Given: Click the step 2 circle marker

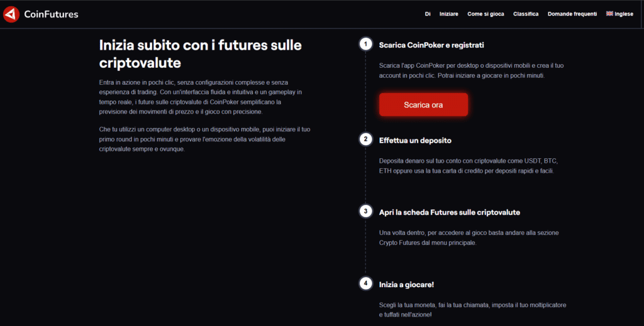Looking at the screenshot, I should pyautogui.click(x=365, y=139).
